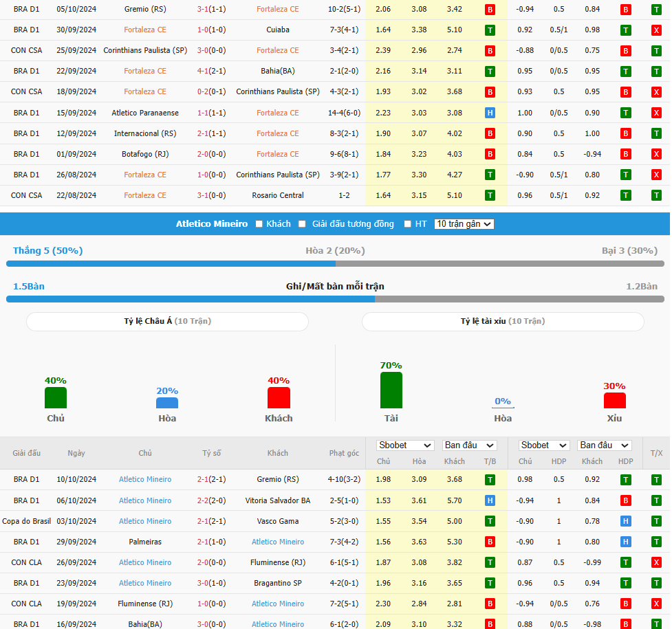
Task: Click the corner count 14-4(6-0)
Action: 344,113
